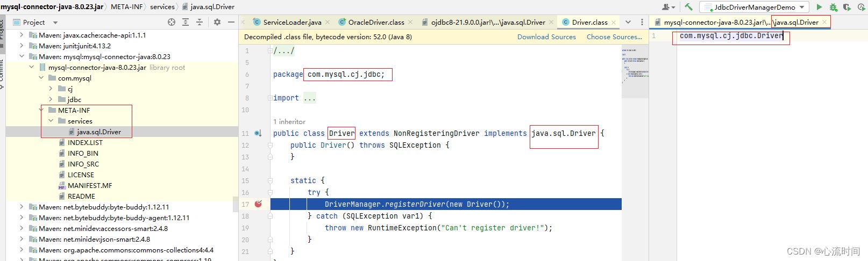Show hidden editor tabs dropdown arrow

628,22
